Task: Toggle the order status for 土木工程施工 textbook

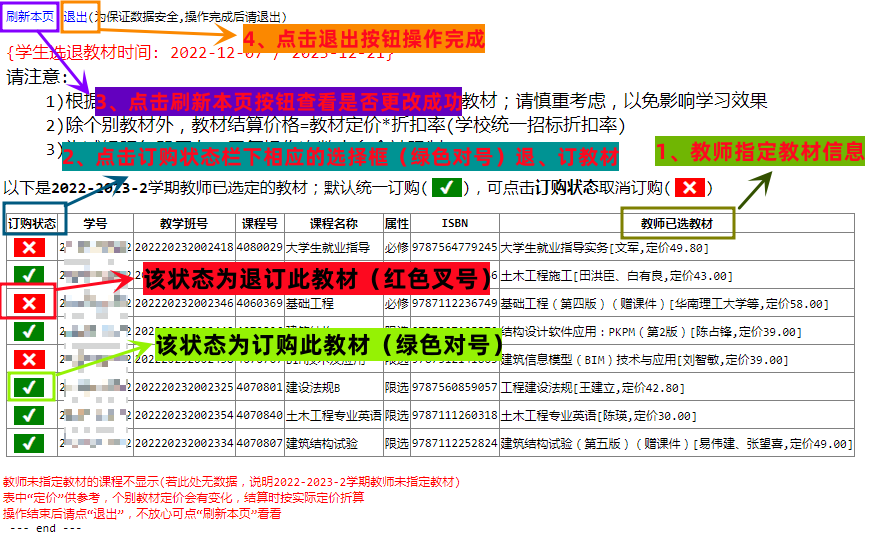Action: [30, 275]
